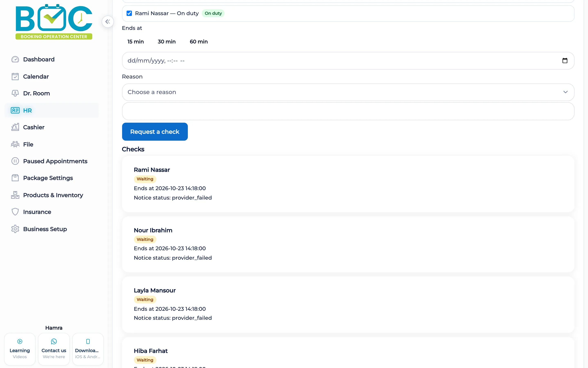The image size is (588, 368).
Task: Focus the Ends at date-time field
Action: coord(348,61)
